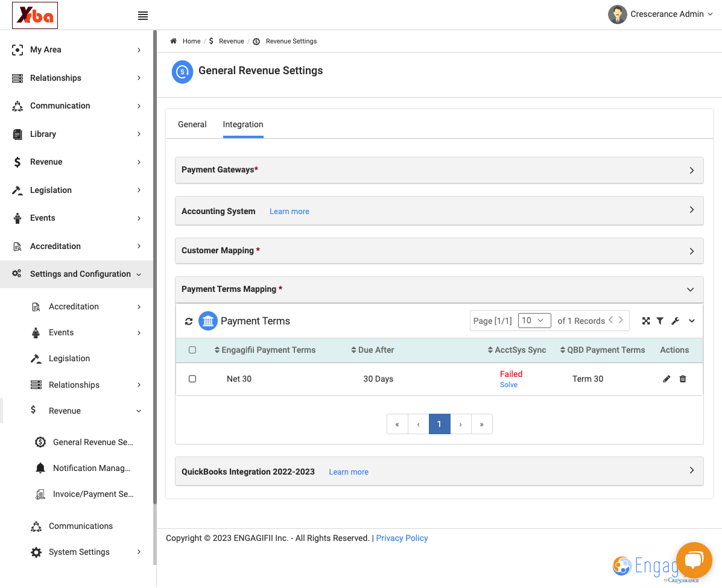Go to next records arrow beside Records
The height and width of the screenshot is (588, 722).
point(621,320)
